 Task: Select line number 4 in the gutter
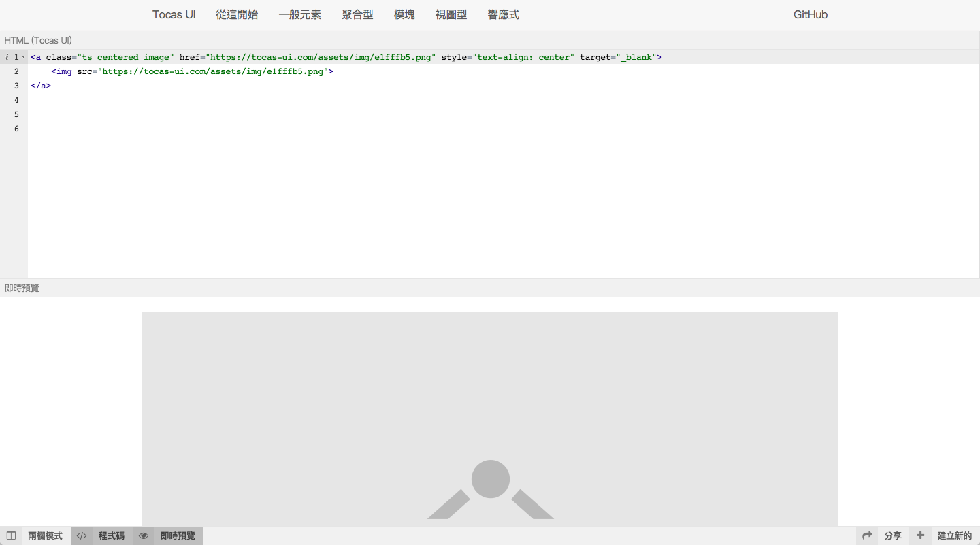point(16,100)
